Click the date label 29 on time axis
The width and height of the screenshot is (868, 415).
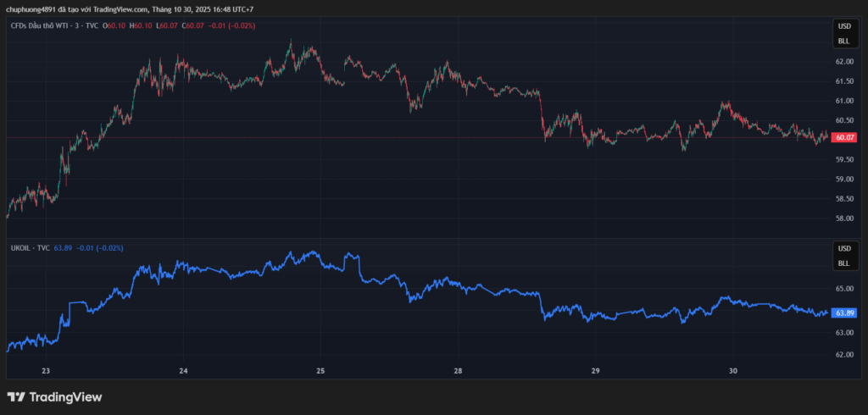tap(595, 371)
